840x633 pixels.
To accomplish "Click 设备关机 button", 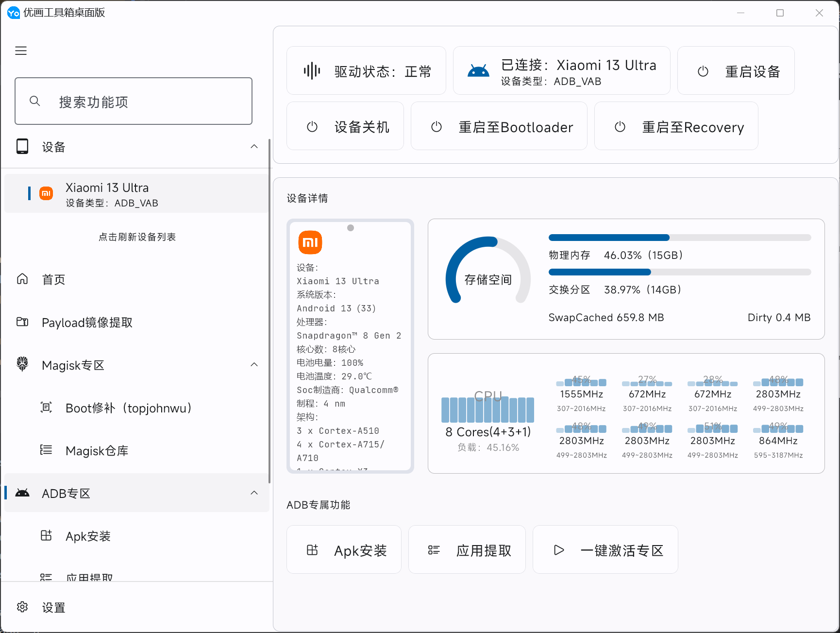I will 345,126.
